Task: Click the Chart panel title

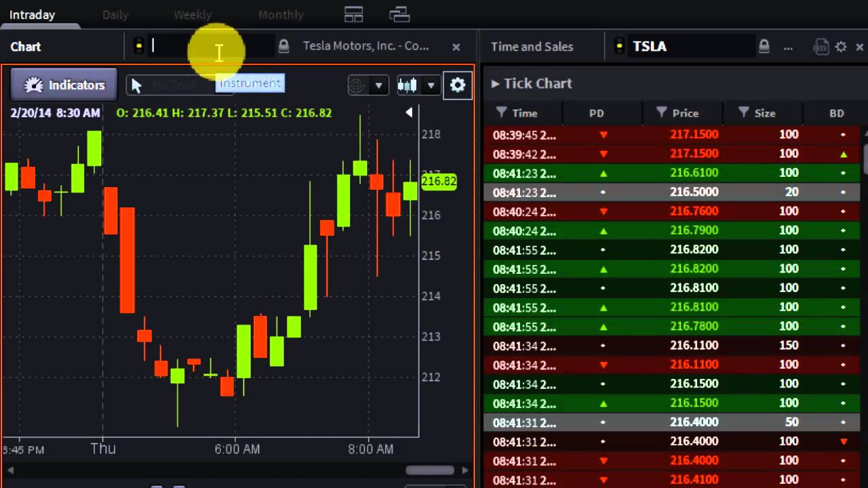Action: click(x=26, y=47)
